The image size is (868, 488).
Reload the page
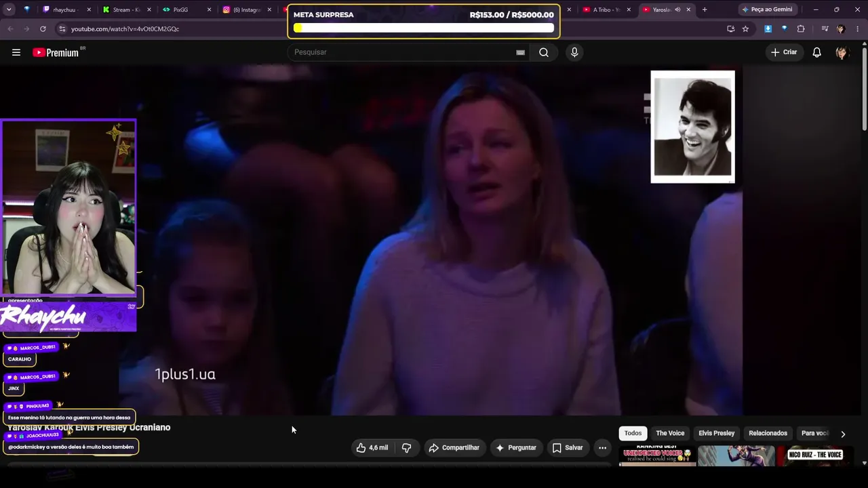pos(43,28)
